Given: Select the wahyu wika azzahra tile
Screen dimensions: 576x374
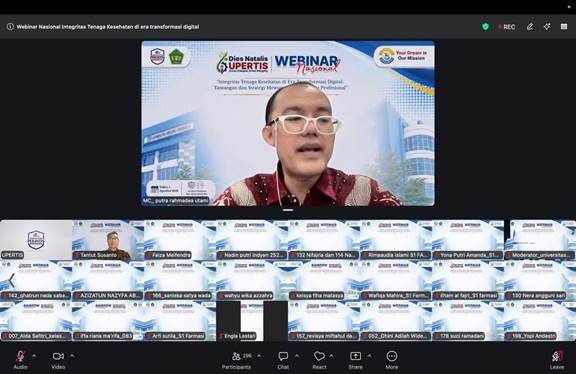Looking at the screenshot, I should click(252, 281).
